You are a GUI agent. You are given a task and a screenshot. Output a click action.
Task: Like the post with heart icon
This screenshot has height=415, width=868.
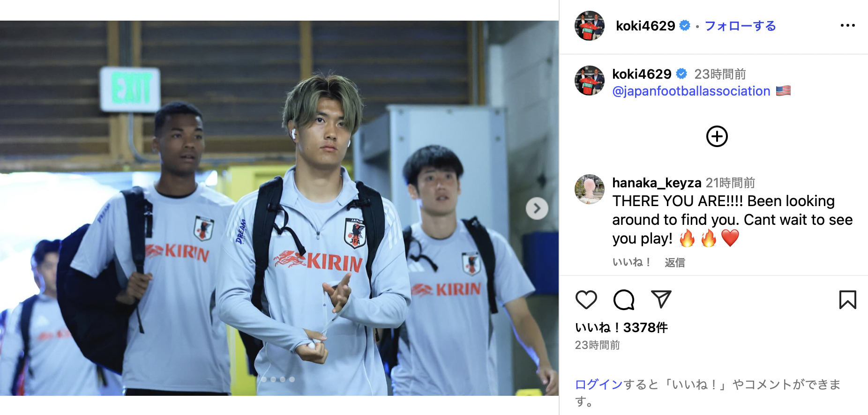pyautogui.click(x=586, y=300)
